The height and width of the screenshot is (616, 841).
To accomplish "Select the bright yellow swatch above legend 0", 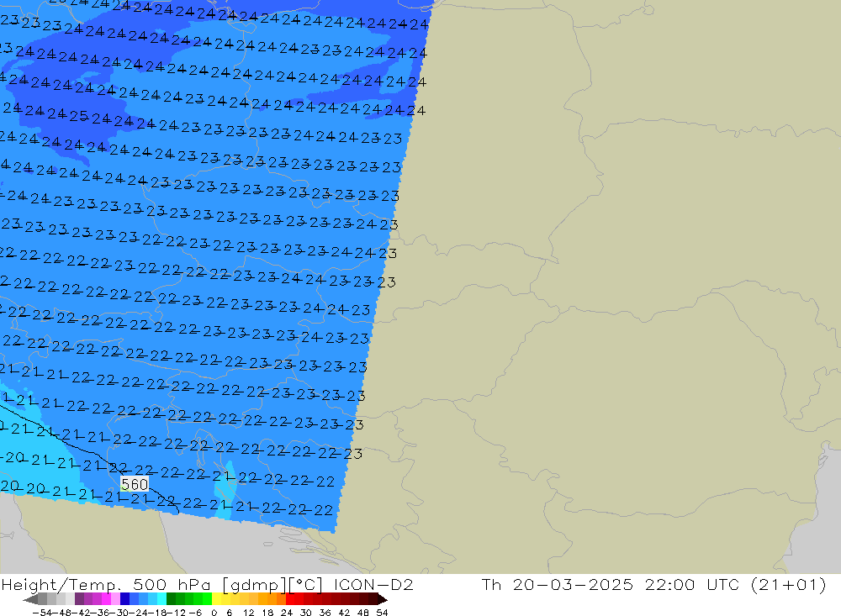I will (x=216, y=599).
